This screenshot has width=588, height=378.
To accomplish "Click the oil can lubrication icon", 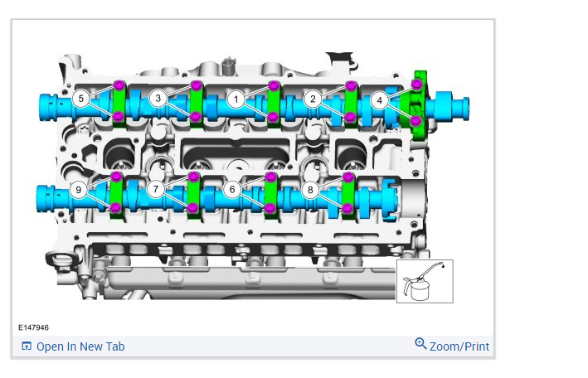I will click(425, 281).
